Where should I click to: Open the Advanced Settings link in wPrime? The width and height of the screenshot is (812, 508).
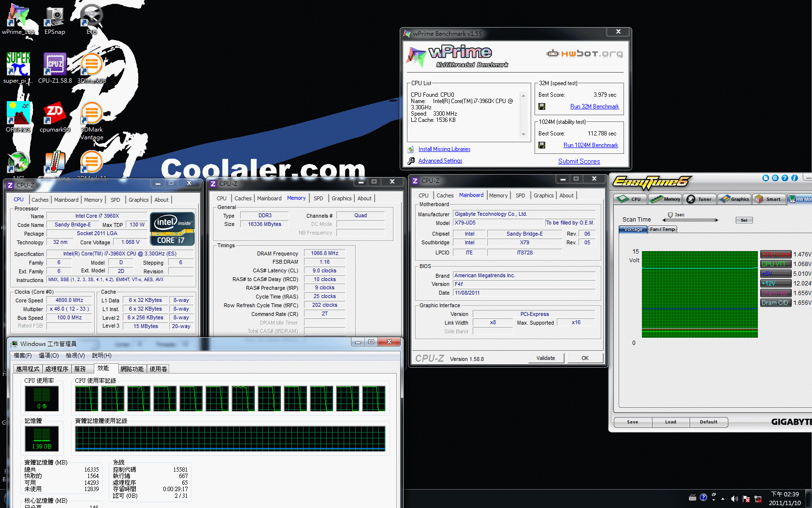coord(440,161)
